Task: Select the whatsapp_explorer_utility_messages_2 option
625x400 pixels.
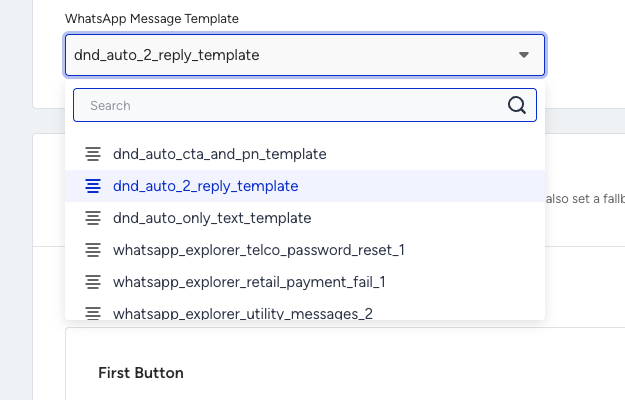Action: [305, 311]
